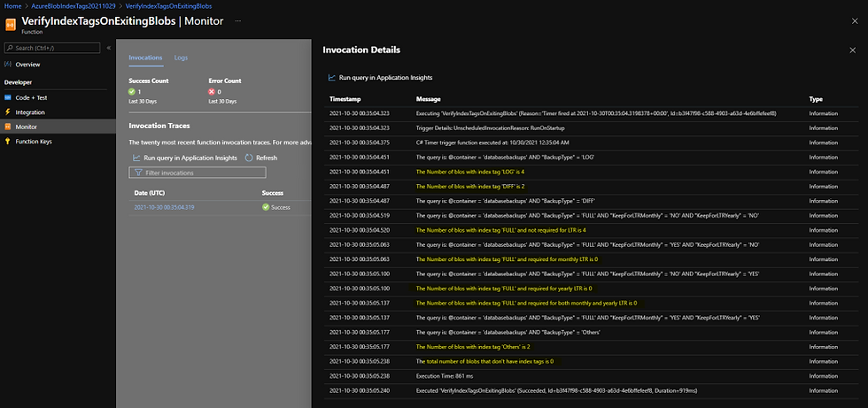Select message index tag 'LOG' is 4
868x408 pixels.
point(470,172)
